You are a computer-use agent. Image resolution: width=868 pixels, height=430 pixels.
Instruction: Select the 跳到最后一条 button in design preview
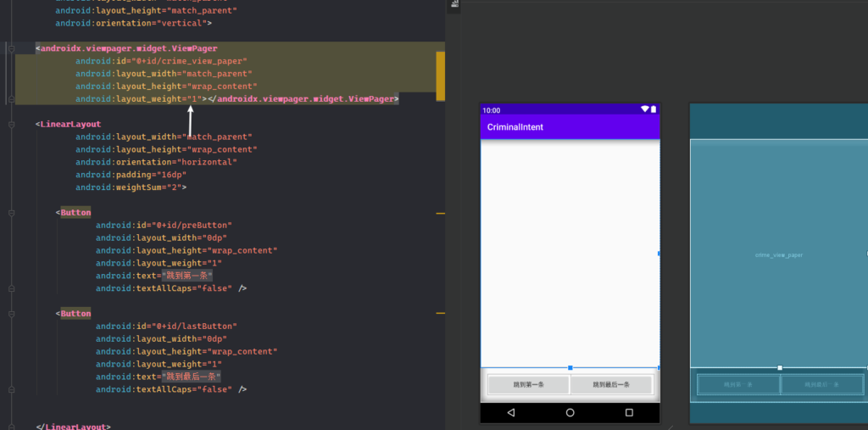tap(612, 384)
